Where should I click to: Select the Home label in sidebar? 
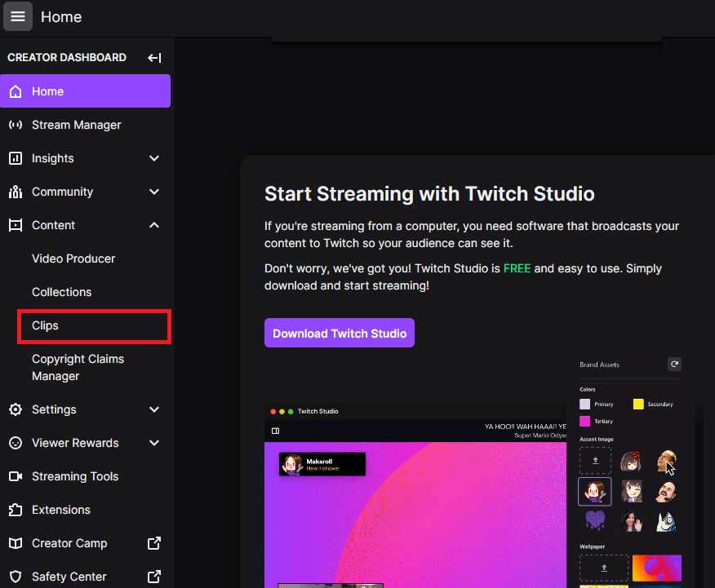click(x=48, y=91)
